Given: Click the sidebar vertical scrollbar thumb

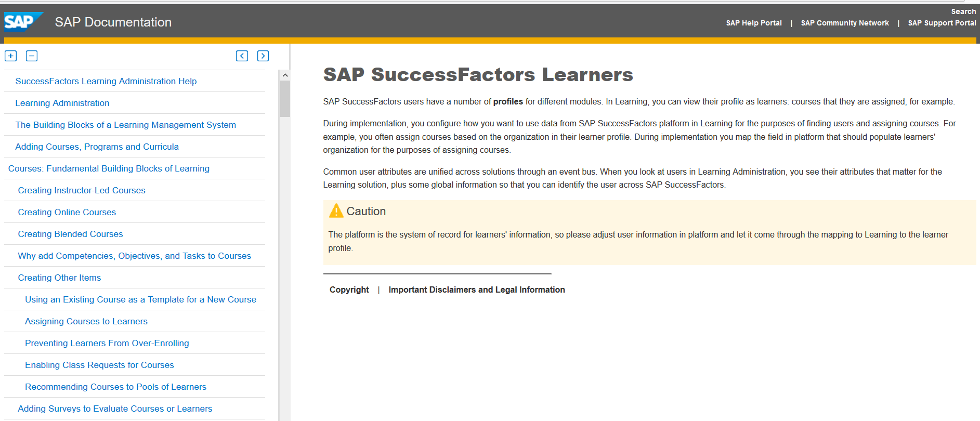Looking at the screenshot, I should pos(285,99).
